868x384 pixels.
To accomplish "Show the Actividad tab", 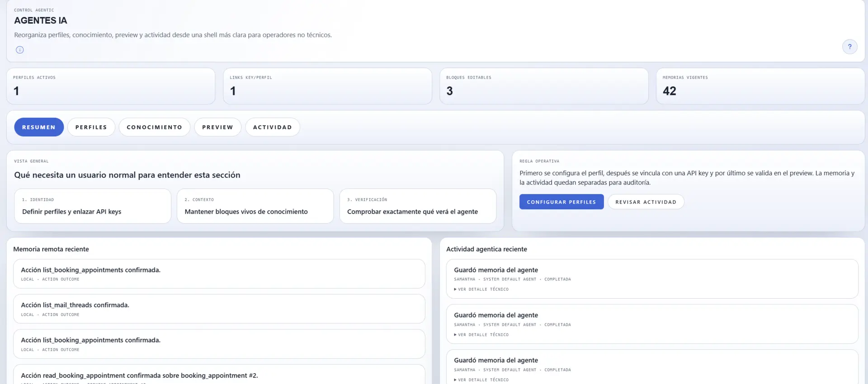I will pyautogui.click(x=273, y=127).
